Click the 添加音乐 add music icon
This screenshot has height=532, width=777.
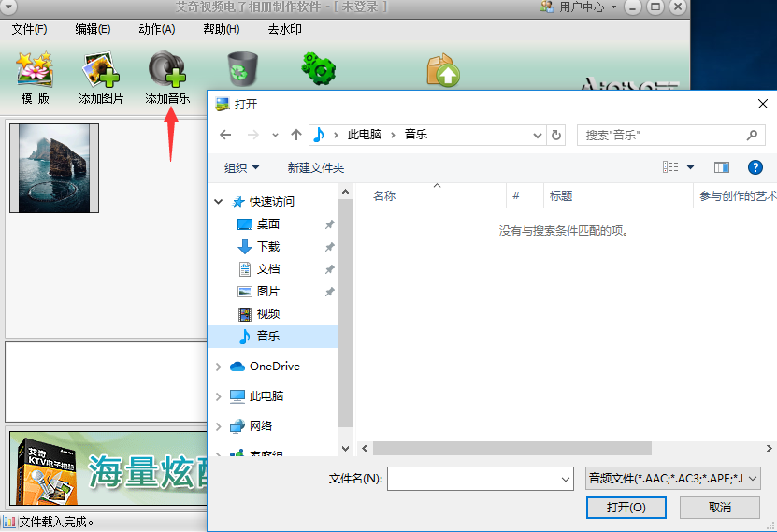[x=167, y=77]
